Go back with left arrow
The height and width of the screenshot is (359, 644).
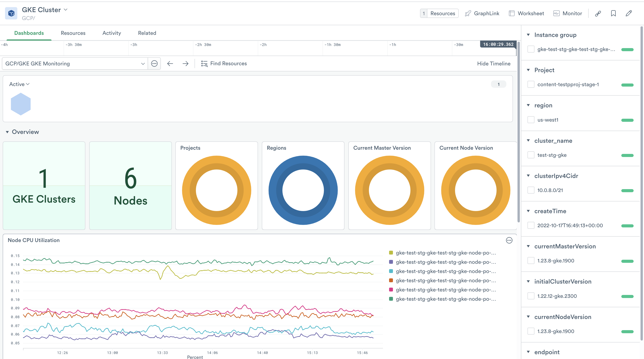tap(170, 63)
